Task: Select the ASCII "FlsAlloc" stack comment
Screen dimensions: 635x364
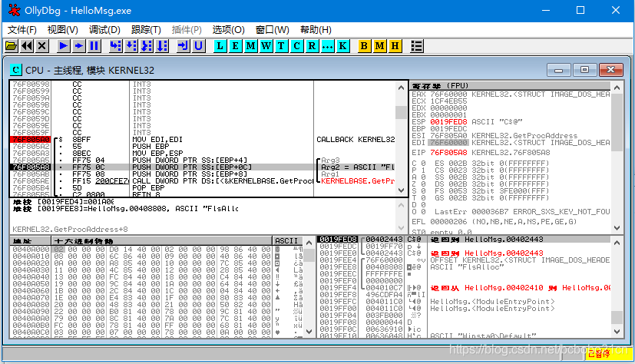Action: click(467, 266)
